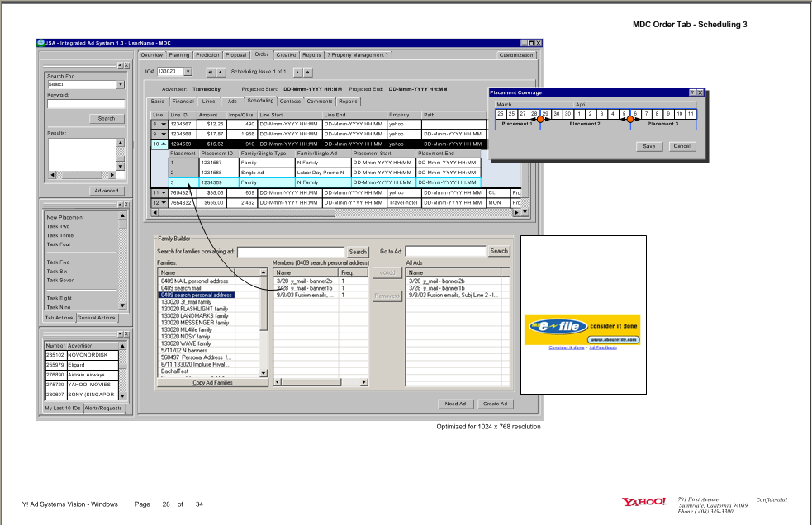
Task: Open the IO# dropdown
Action: (188, 72)
